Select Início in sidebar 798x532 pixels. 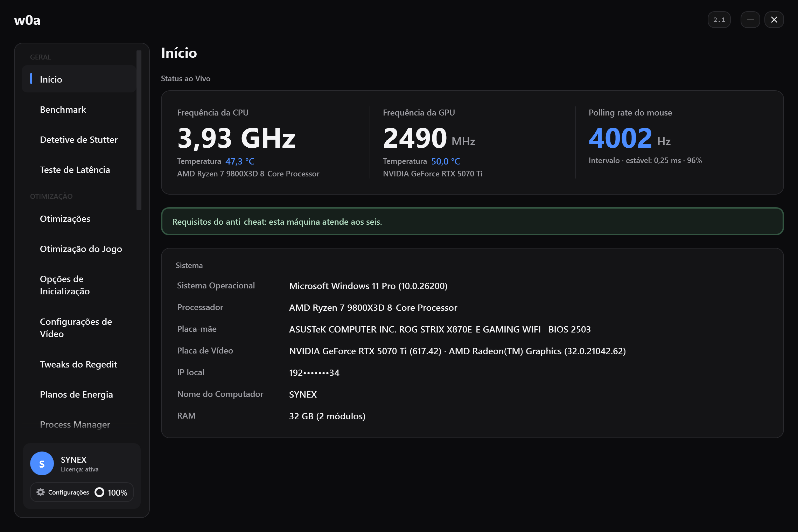click(x=79, y=79)
